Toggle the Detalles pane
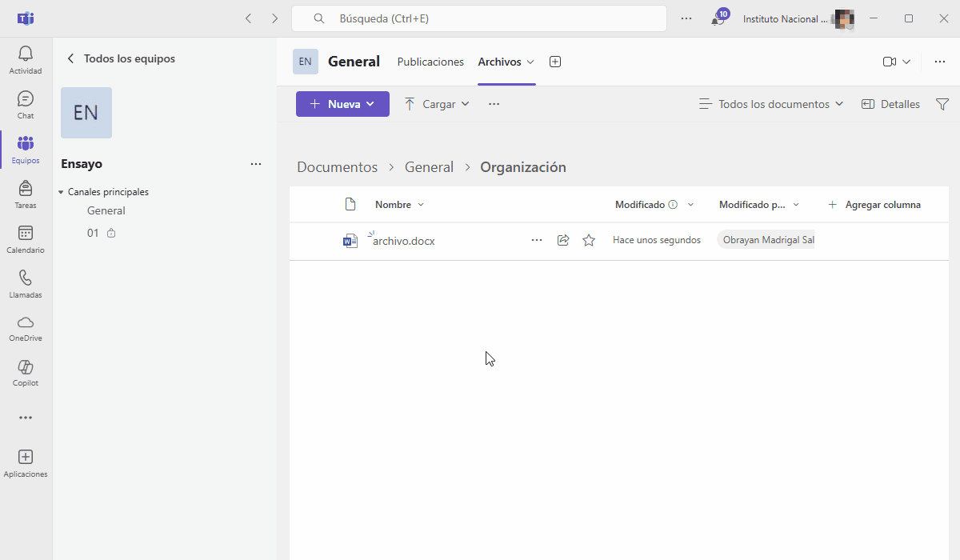The image size is (960, 560). [x=890, y=104]
